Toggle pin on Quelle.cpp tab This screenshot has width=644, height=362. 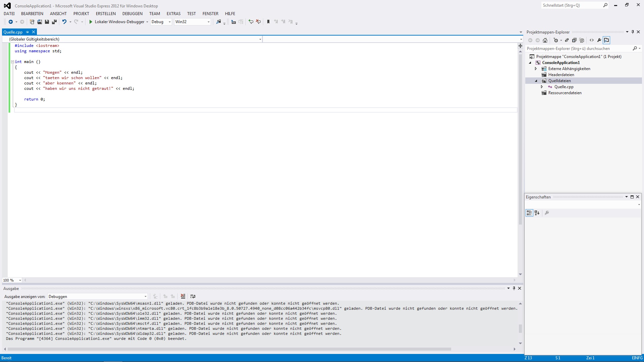point(28,32)
